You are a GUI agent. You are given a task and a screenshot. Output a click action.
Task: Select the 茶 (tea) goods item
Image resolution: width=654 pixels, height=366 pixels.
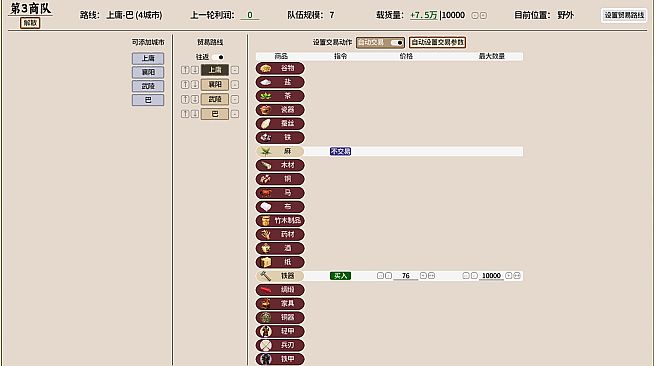click(280, 96)
